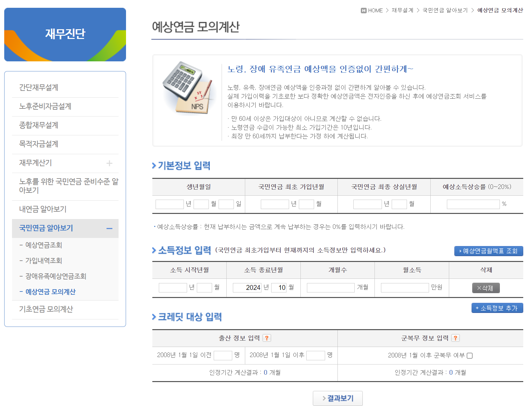This screenshot has width=532, height=409.
Task: Click the 결과보기 button
Action: [338, 398]
